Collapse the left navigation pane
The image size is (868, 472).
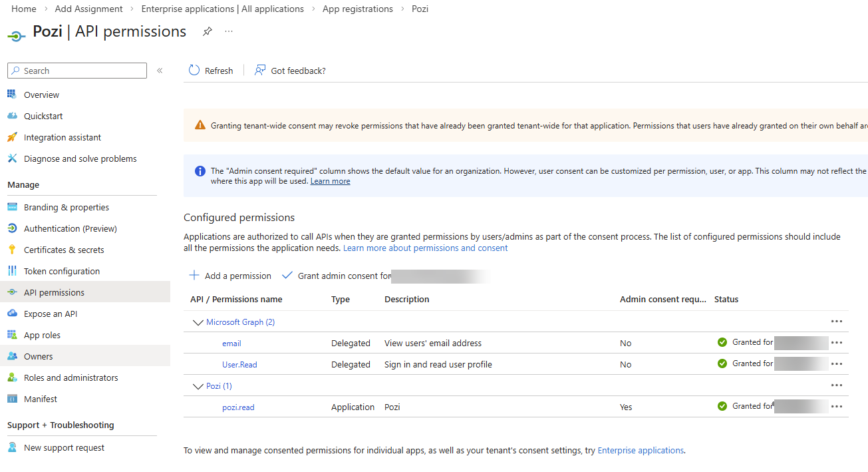pos(160,71)
